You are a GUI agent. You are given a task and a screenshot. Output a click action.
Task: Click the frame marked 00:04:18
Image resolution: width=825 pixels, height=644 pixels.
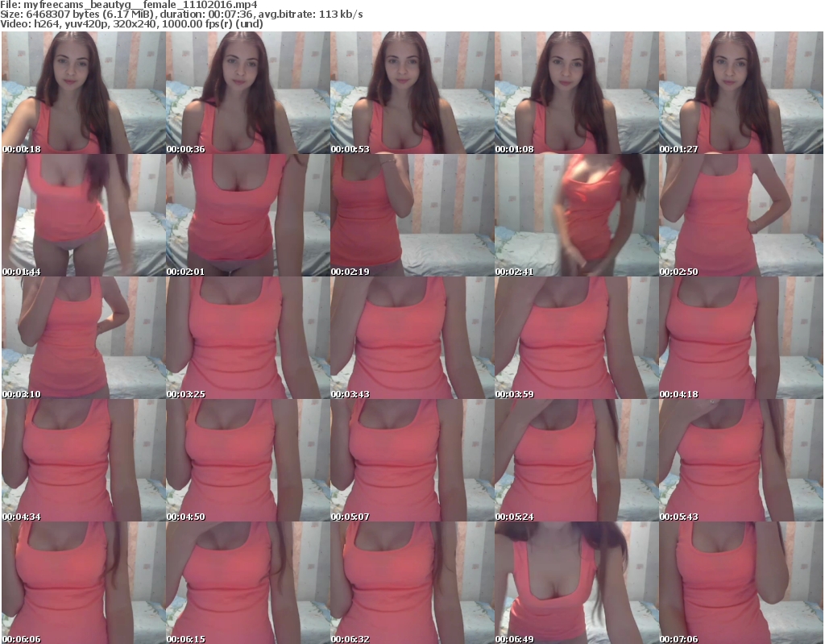tap(740, 338)
